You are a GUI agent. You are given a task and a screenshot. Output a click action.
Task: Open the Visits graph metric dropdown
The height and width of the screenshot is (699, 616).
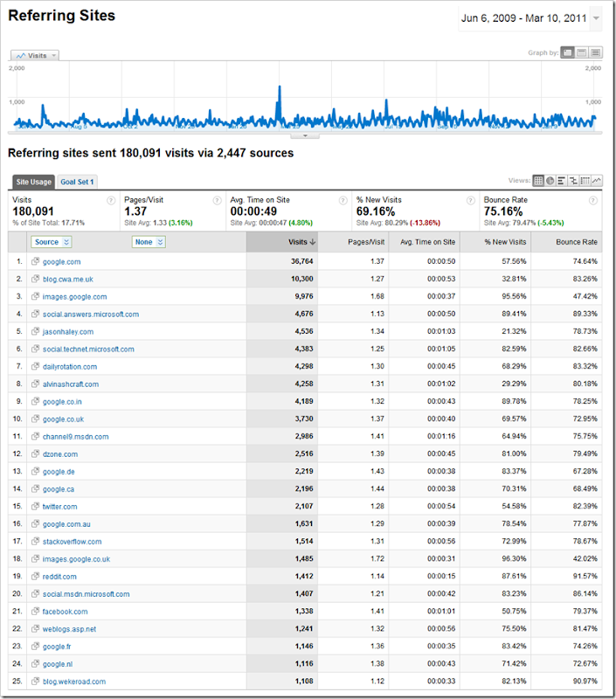[35, 55]
